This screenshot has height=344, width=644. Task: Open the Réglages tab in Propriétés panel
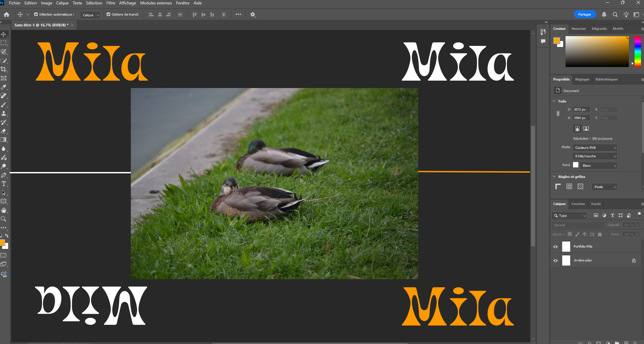coord(582,79)
